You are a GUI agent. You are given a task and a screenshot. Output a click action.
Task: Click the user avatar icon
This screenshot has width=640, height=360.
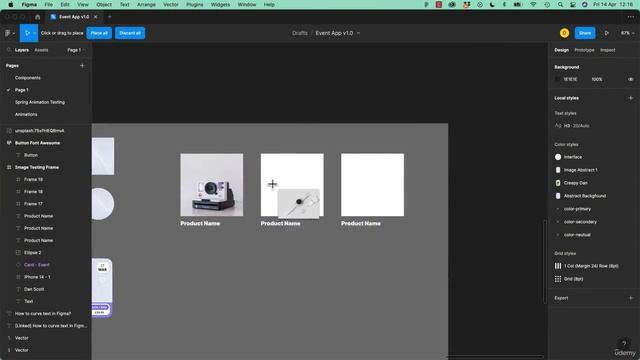click(564, 33)
